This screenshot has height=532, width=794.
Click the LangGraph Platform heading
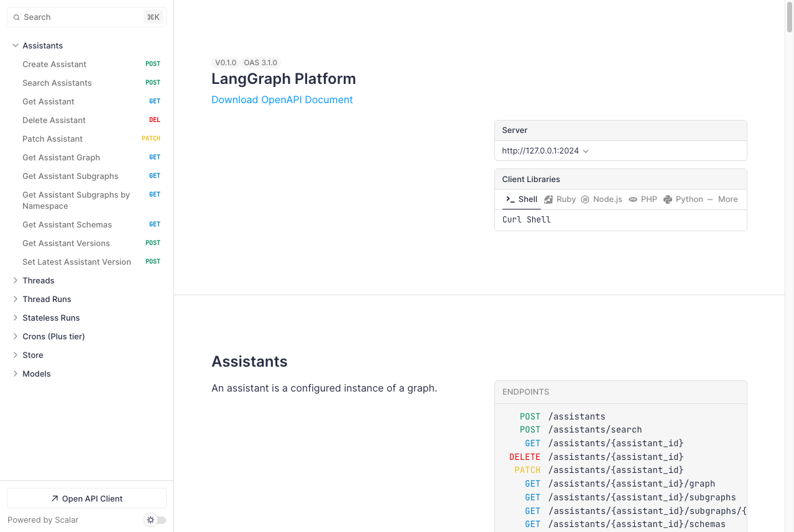point(284,79)
